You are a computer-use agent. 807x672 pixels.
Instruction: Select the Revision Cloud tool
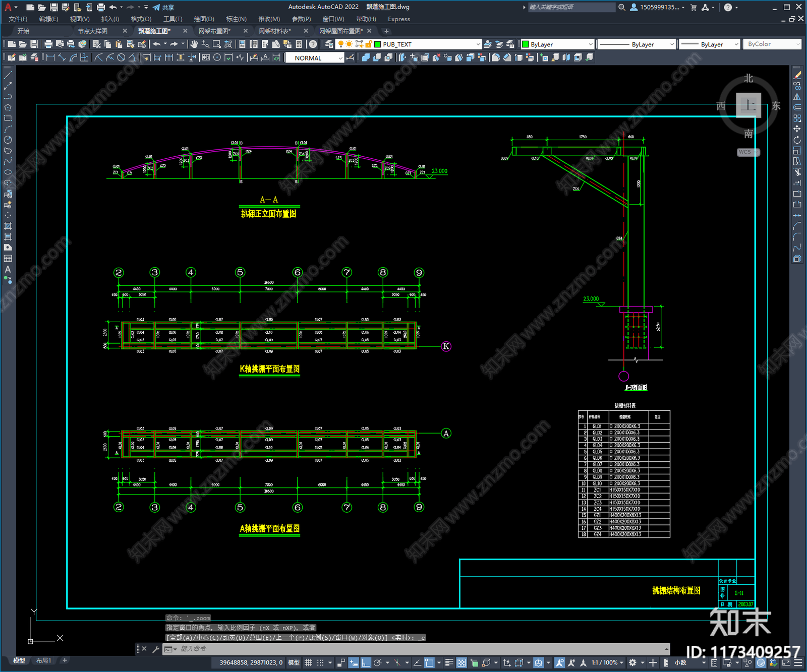[x=8, y=151]
